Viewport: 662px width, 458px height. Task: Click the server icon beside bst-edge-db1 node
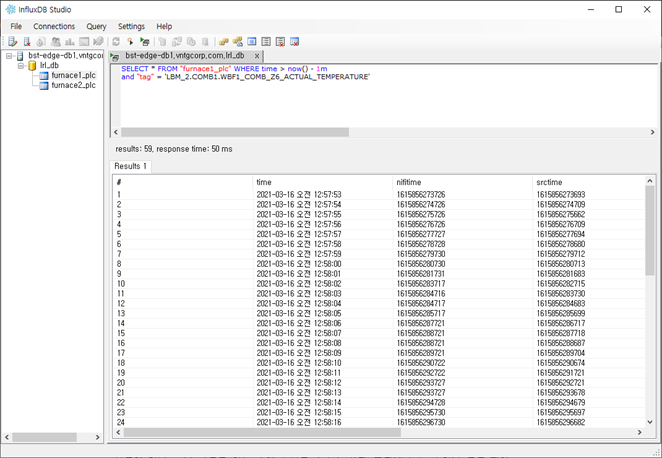(20, 56)
